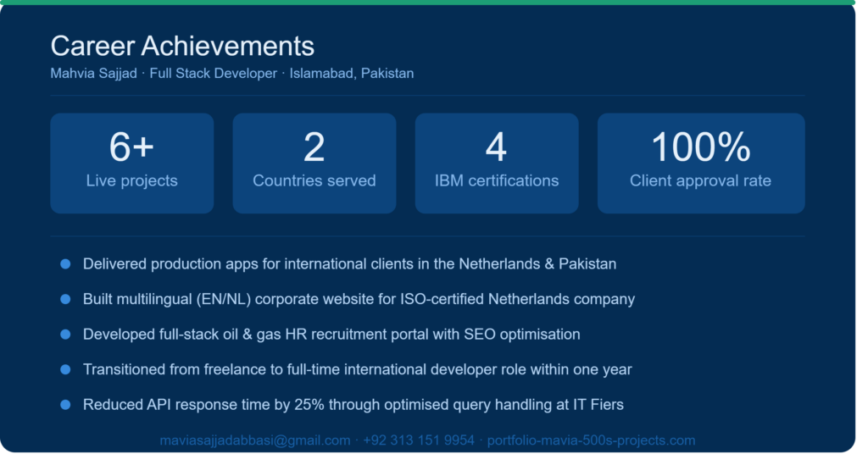The height and width of the screenshot is (465, 868).
Task: Click the bullet dot beside Developed full-stack portal
Action: [65, 335]
